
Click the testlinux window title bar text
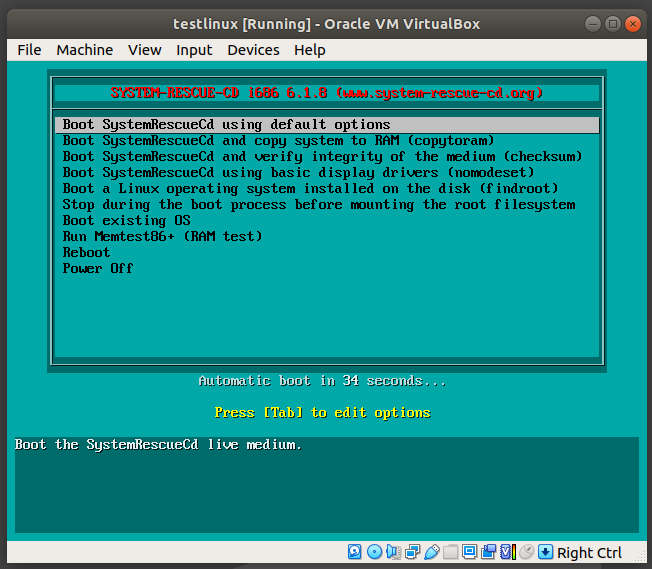click(326, 24)
